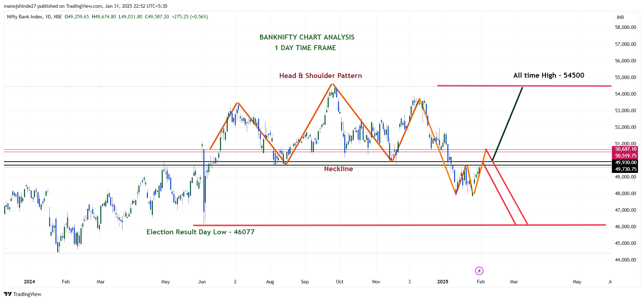Image resolution: width=644 pixels, height=301 pixels.
Task: Click the Oct label on time axis
Action: coord(340,282)
